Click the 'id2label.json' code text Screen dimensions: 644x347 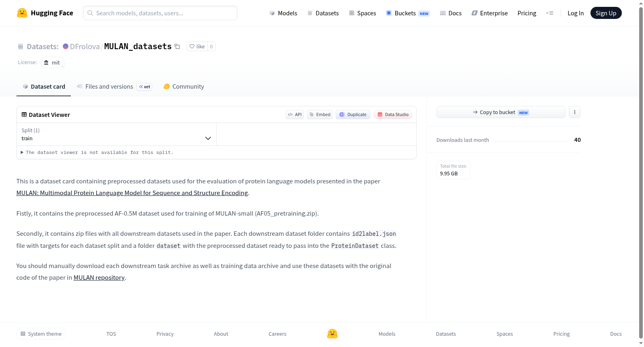pyautogui.click(x=374, y=234)
